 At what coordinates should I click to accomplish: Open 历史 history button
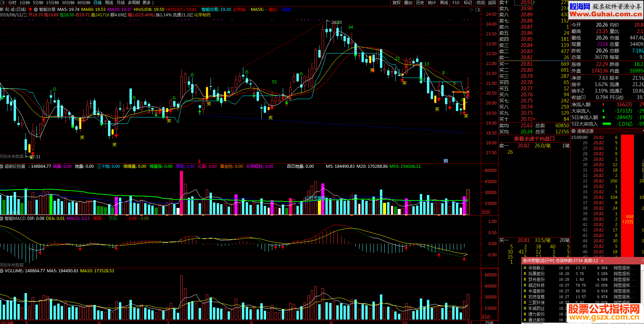pyautogui.click(x=420, y=2)
